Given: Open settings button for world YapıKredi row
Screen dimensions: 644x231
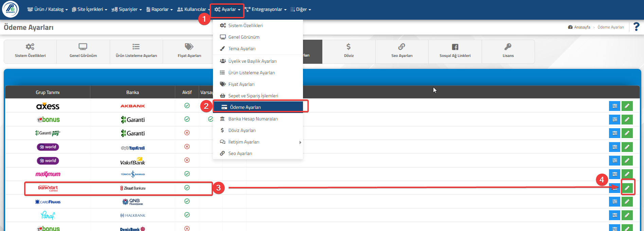Looking at the screenshot, I should 614,147.
